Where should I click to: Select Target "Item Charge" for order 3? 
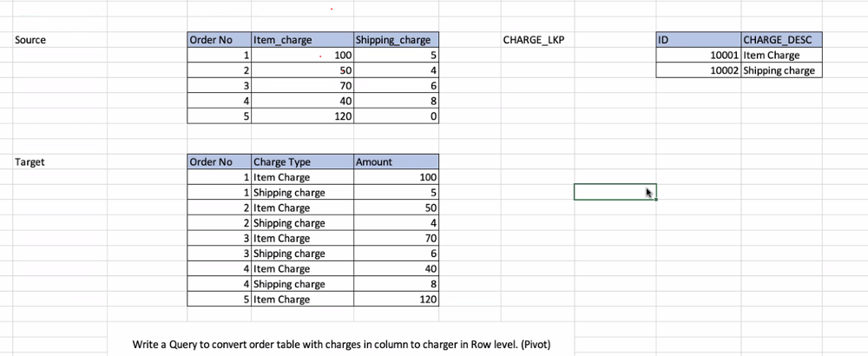[302, 239]
